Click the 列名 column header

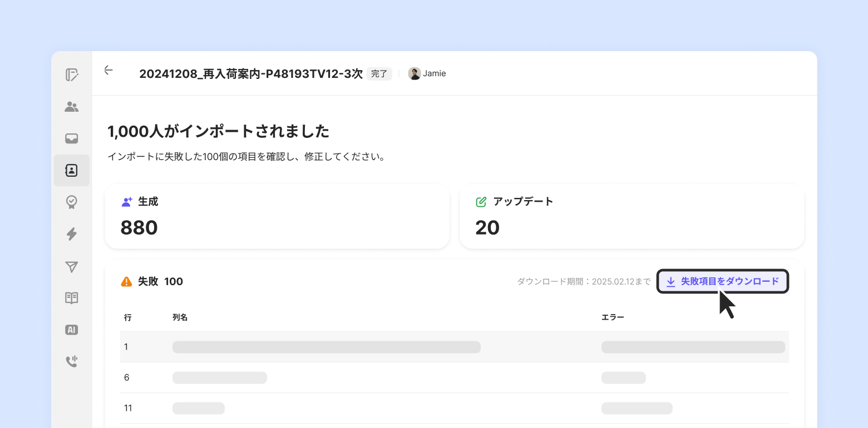180,317
